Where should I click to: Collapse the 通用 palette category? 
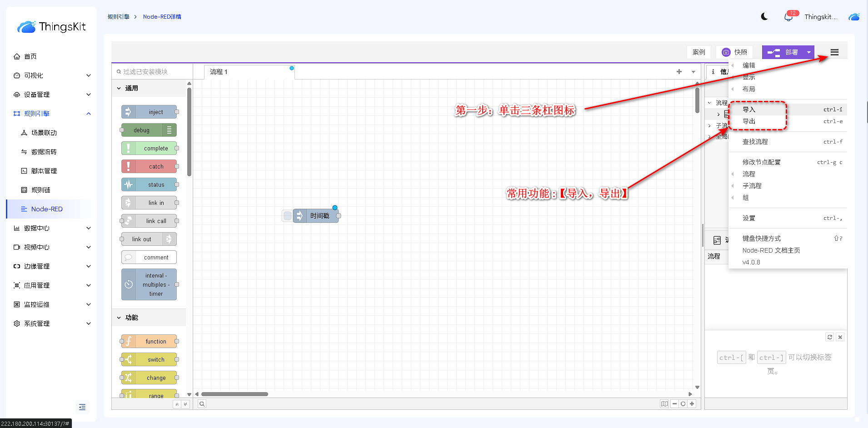coord(119,89)
